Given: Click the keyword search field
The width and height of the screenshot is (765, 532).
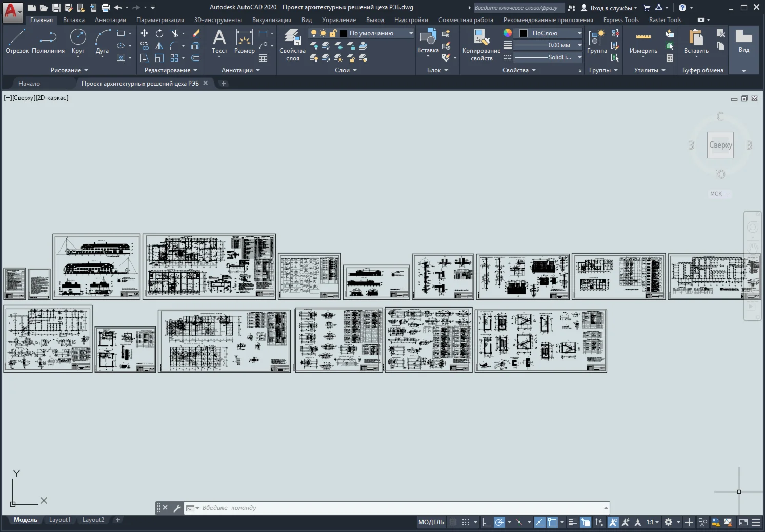Looking at the screenshot, I should click(518, 8).
